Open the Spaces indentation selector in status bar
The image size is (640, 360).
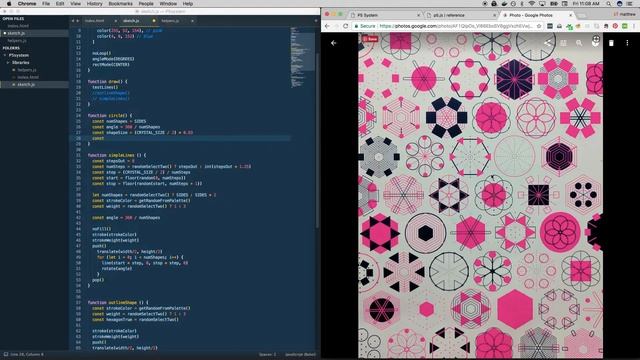(267, 354)
